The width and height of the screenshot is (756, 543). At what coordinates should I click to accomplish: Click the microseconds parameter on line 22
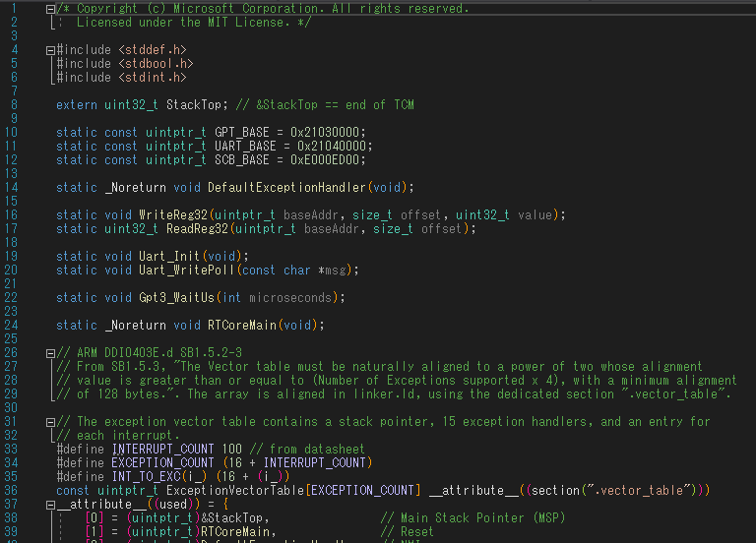[x=290, y=298]
